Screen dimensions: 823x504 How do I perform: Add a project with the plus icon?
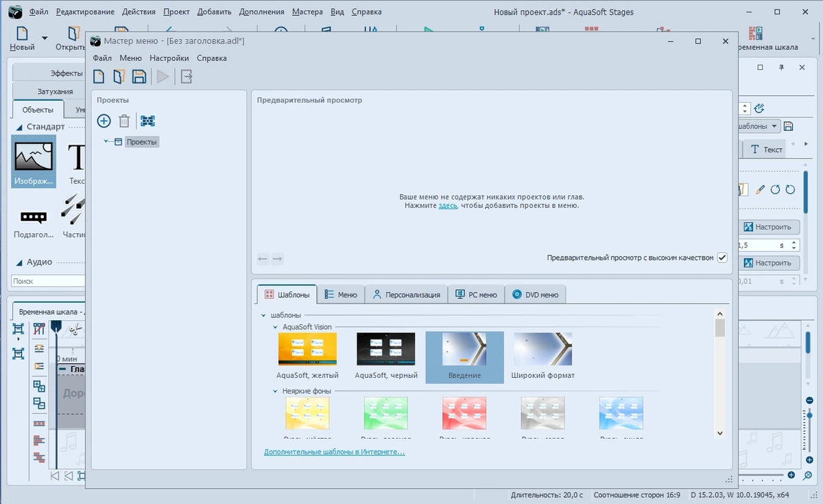point(104,121)
